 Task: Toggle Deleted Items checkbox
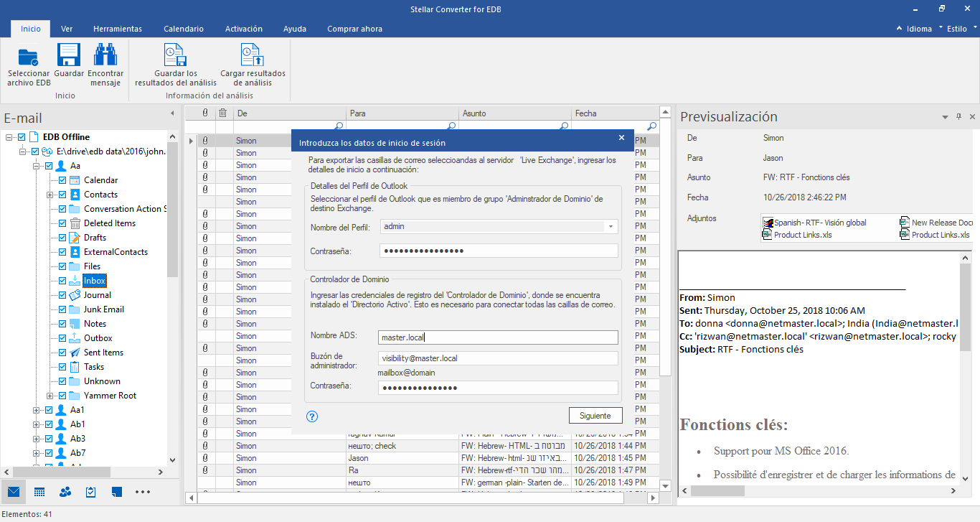pyautogui.click(x=62, y=223)
